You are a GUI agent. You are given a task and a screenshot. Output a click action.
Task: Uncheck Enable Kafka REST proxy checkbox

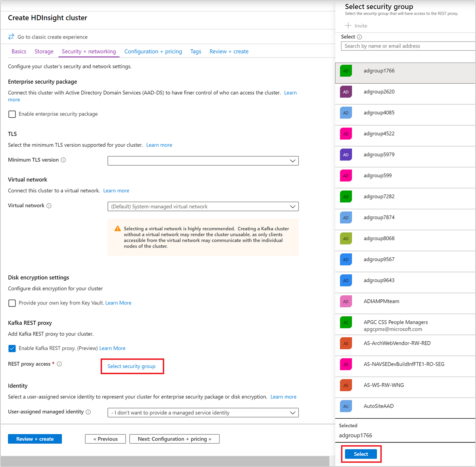click(x=12, y=348)
